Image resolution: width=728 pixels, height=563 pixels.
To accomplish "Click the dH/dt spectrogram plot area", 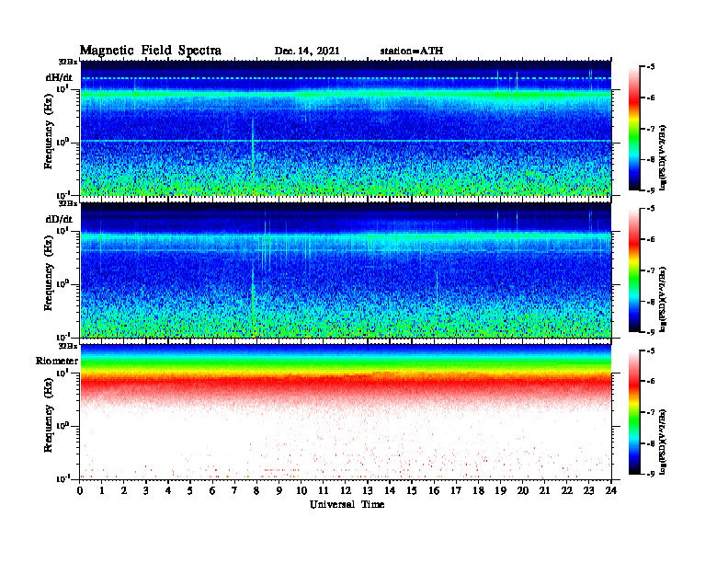I will click(346, 128).
